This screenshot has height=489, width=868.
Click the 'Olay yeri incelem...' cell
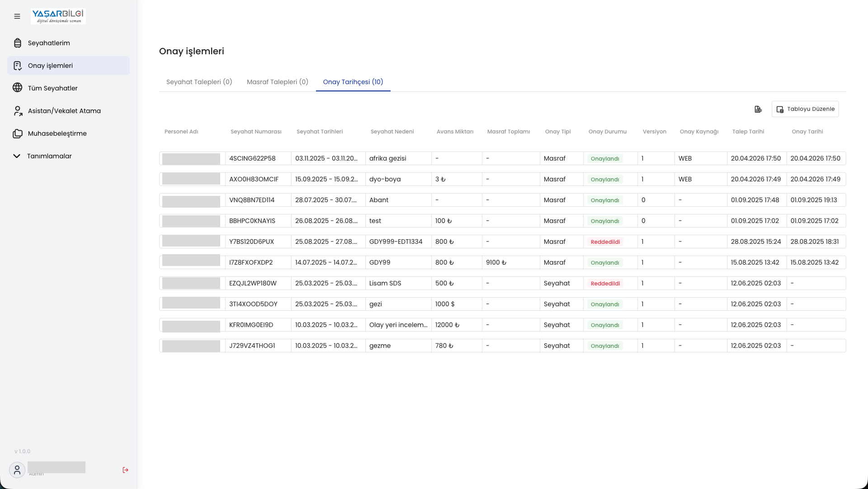(x=398, y=325)
